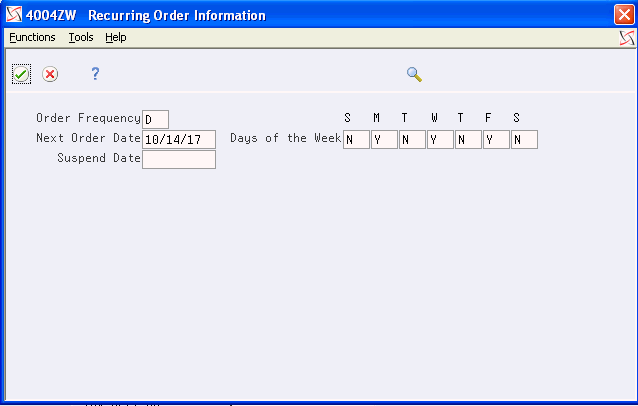Open the Tools menu
Image resolution: width=638 pixels, height=406 pixels.
(81, 37)
